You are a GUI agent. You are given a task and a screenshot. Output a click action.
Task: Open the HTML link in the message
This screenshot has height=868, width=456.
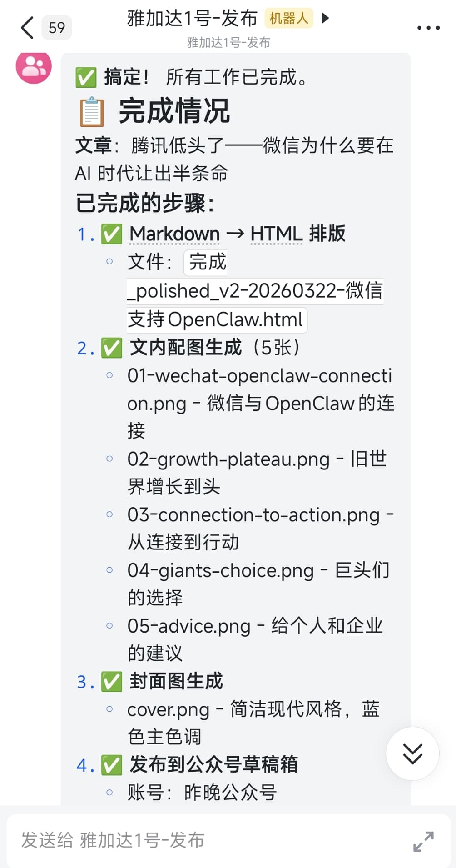click(276, 234)
